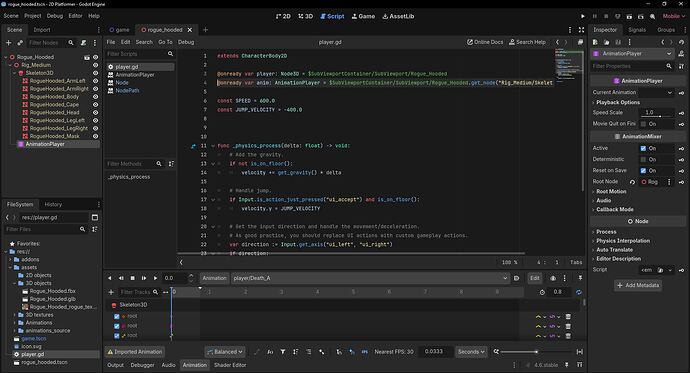Viewport: 690px width, 373px height.
Task: Open the AssetLib workspace
Action: pyautogui.click(x=398, y=16)
